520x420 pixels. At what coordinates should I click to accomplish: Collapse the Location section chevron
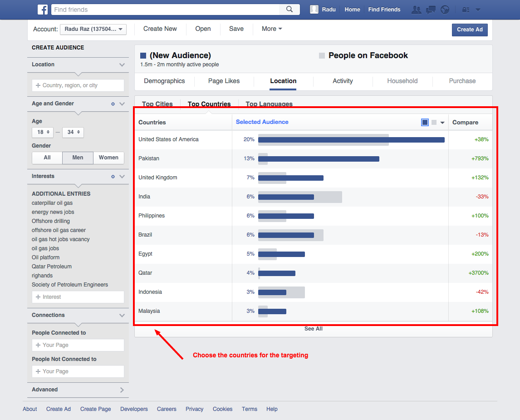point(122,64)
